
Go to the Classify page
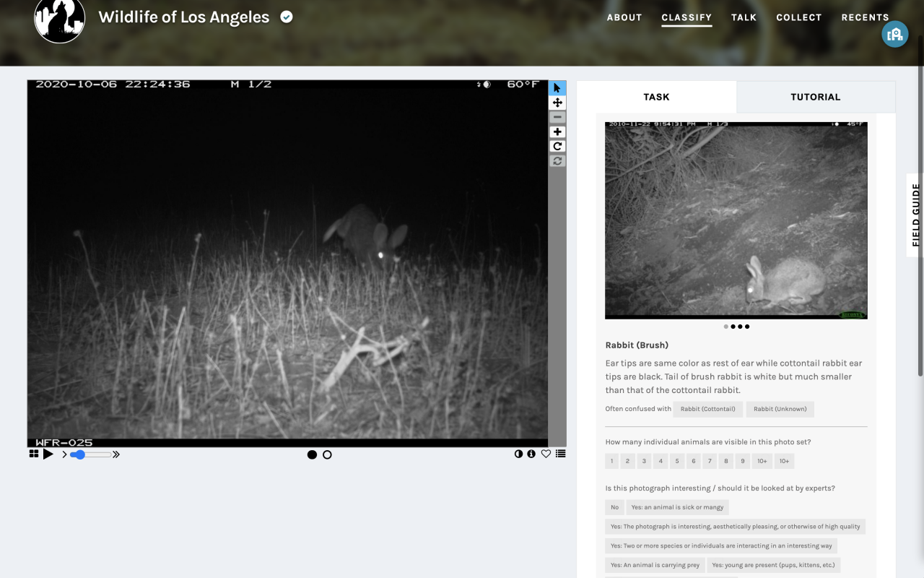687,17
